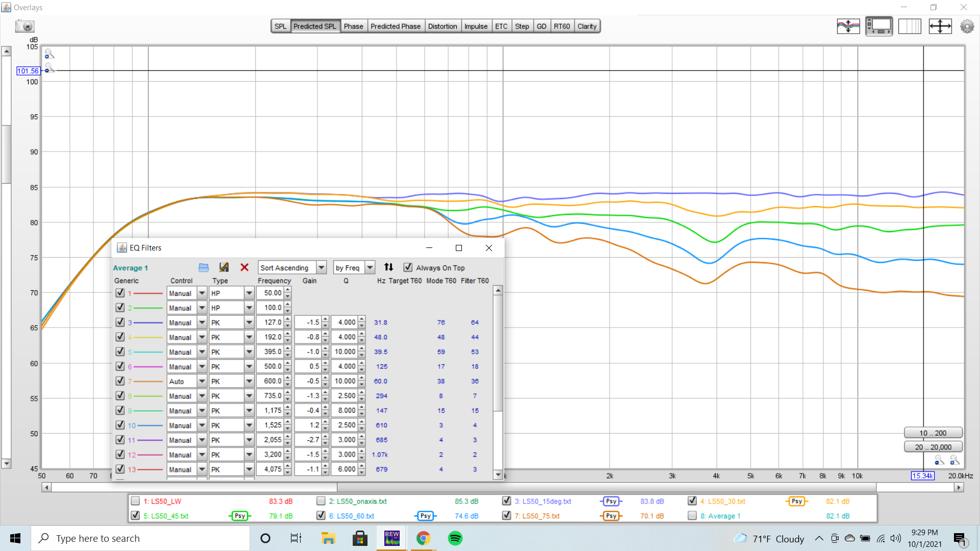Switch to the Phase tab

tap(353, 27)
